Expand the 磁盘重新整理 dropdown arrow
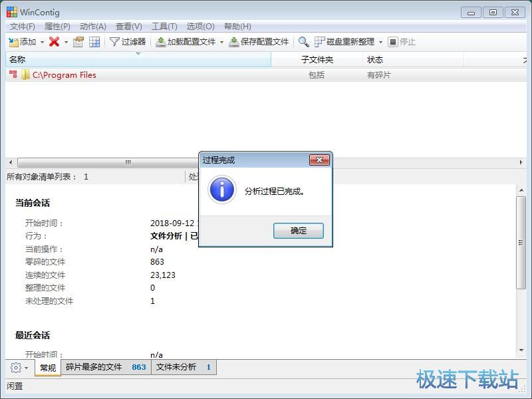The width and height of the screenshot is (532, 399). point(380,42)
